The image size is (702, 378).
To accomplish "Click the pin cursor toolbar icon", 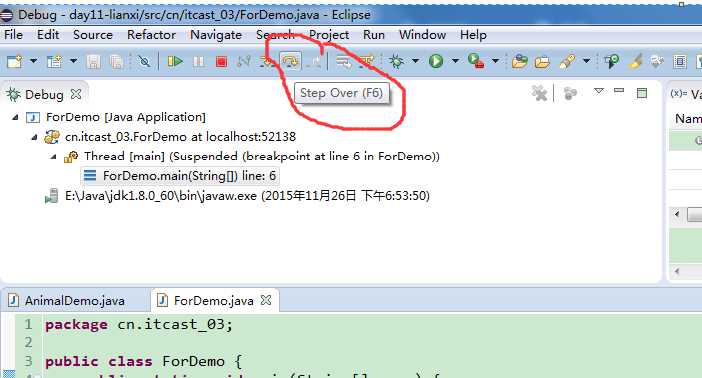I will 611,61.
